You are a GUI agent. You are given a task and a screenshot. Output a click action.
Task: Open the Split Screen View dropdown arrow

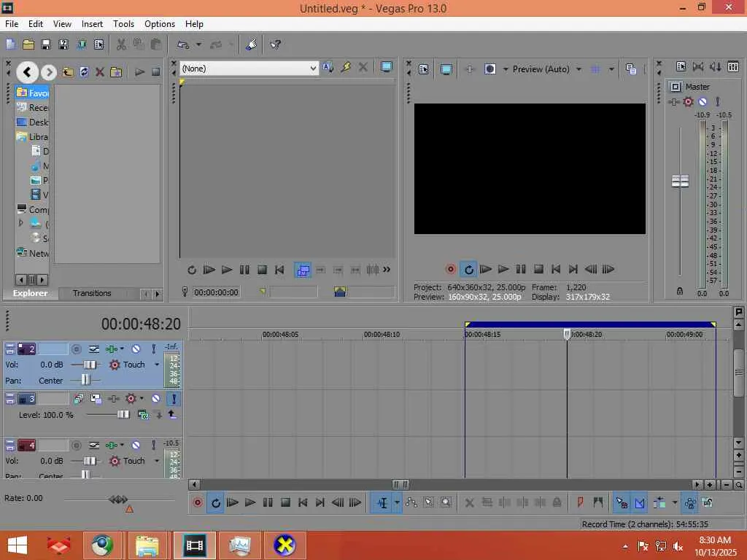[506, 69]
